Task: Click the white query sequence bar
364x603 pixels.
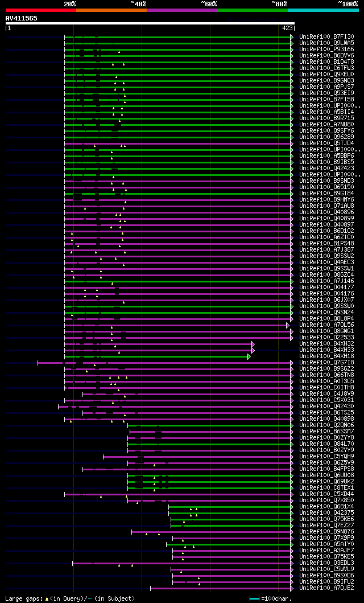Action: [x=150, y=23]
